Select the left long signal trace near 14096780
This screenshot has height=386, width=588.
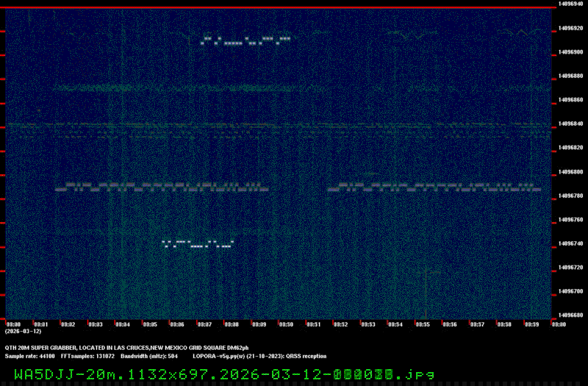(x=162, y=187)
